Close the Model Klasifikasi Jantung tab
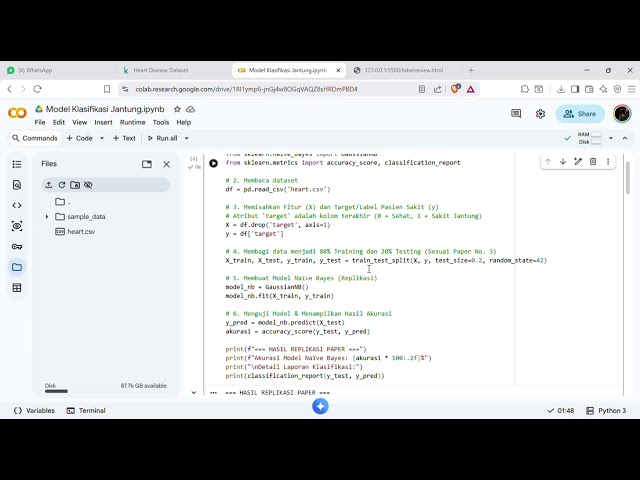The image size is (640, 480). (338, 70)
